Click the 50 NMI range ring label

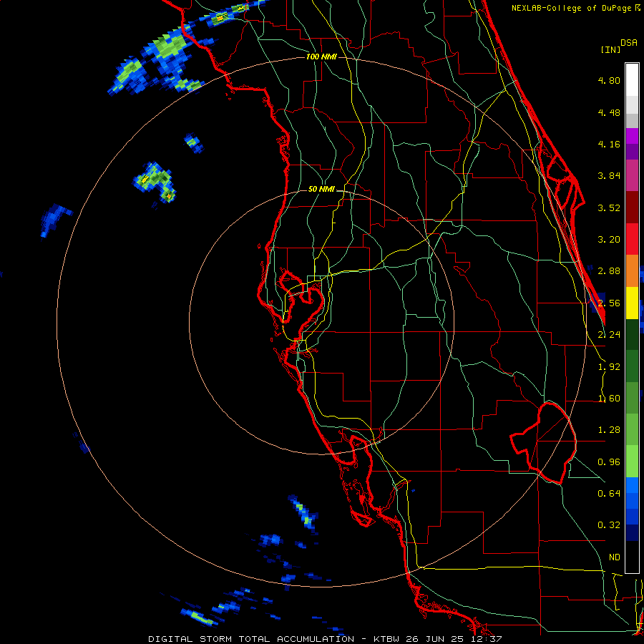(x=321, y=190)
